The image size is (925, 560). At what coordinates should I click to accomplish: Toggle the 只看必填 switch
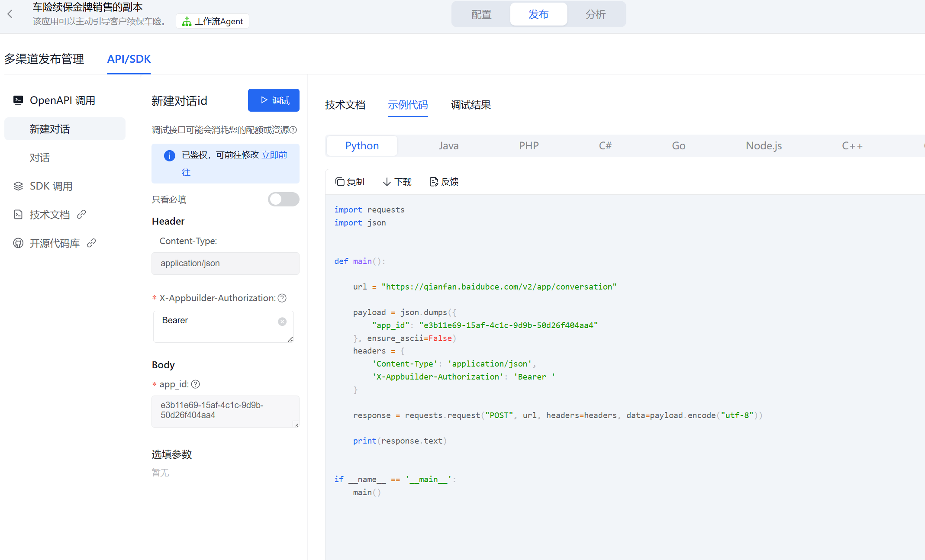coord(284,200)
